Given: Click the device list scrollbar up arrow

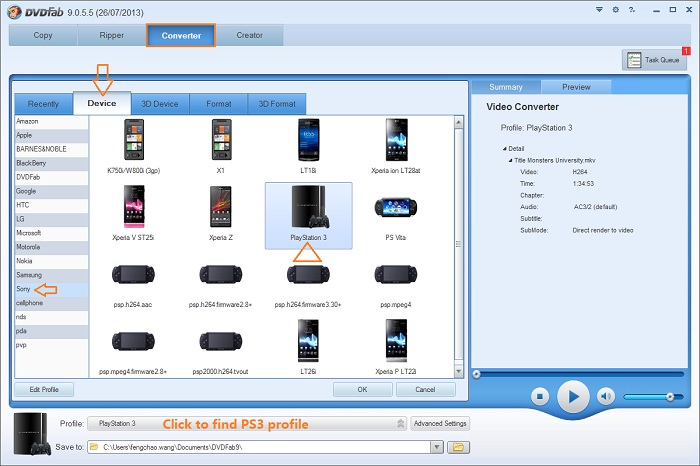Looking at the screenshot, I should [458, 121].
